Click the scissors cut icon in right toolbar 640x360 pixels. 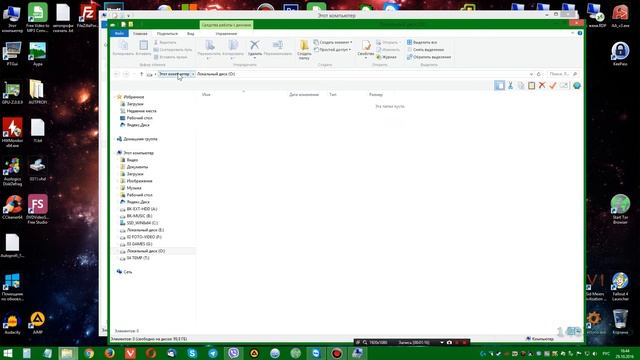(510, 86)
